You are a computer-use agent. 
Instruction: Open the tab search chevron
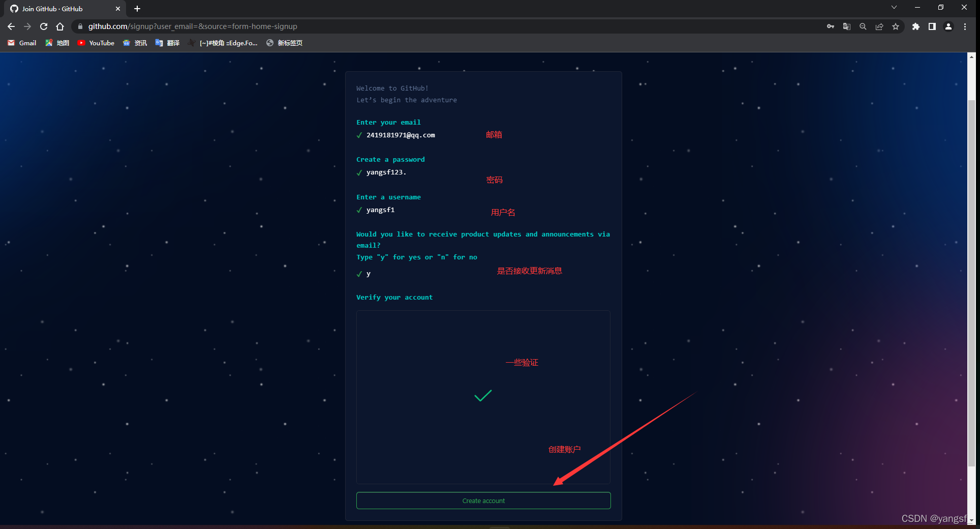coord(894,7)
